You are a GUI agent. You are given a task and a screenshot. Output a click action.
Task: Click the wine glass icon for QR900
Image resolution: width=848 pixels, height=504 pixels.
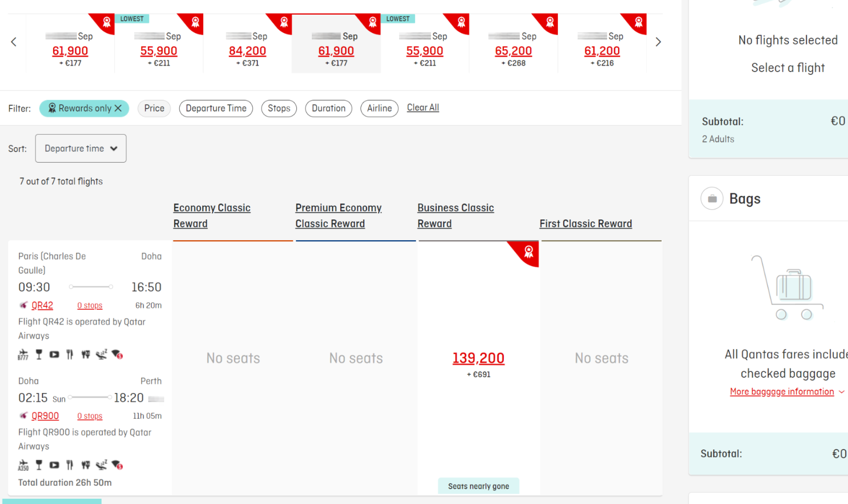coord(39,465)
